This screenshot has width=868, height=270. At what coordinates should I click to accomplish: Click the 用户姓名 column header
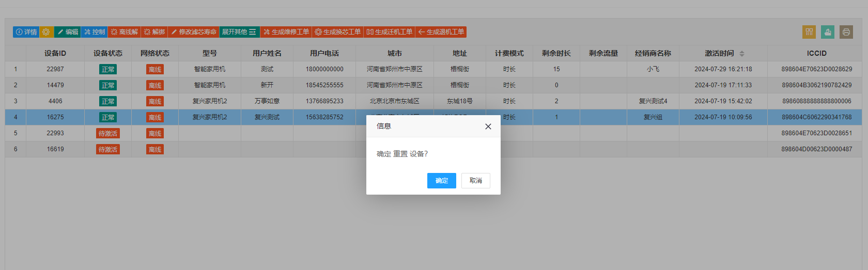pyautogui.click(x=267, y=54)
